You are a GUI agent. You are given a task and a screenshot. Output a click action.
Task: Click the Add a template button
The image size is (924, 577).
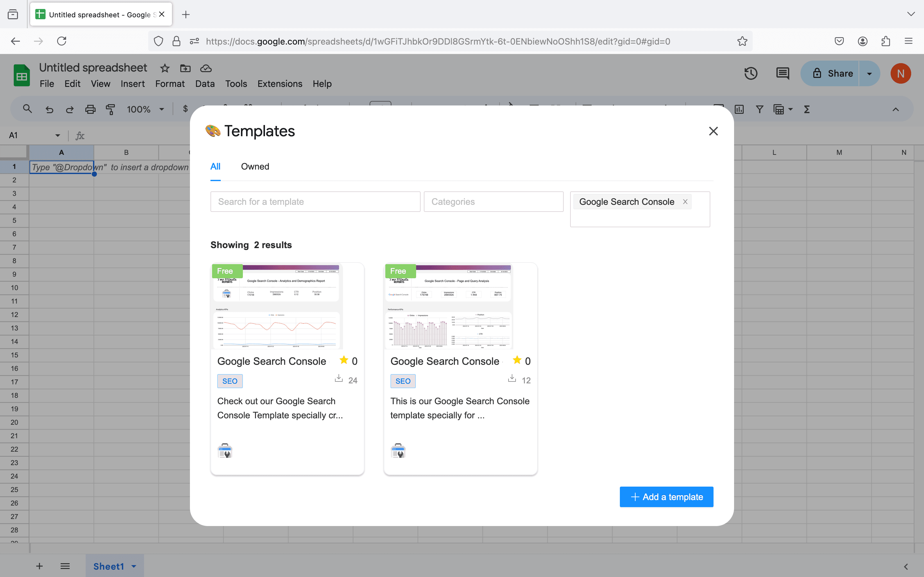coord(666,497)
